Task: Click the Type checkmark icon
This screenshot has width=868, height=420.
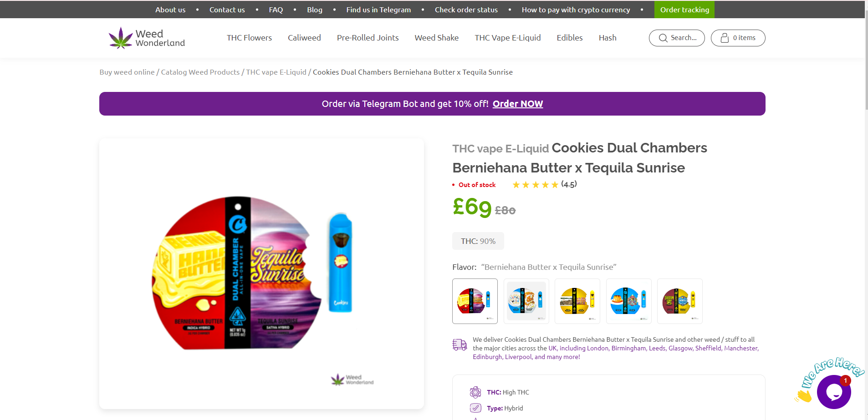Action: (x=475, y=408)
